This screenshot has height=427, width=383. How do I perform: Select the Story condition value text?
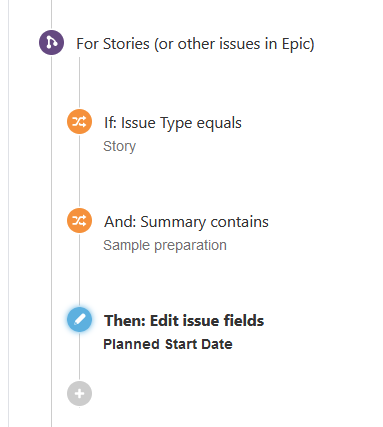(x=120, y=146)
